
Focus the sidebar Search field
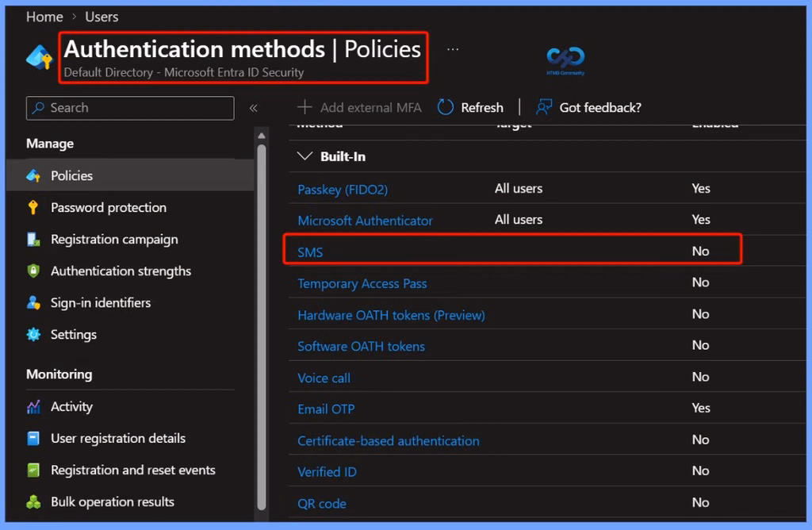pyautogui.click(x=130, y=108)
